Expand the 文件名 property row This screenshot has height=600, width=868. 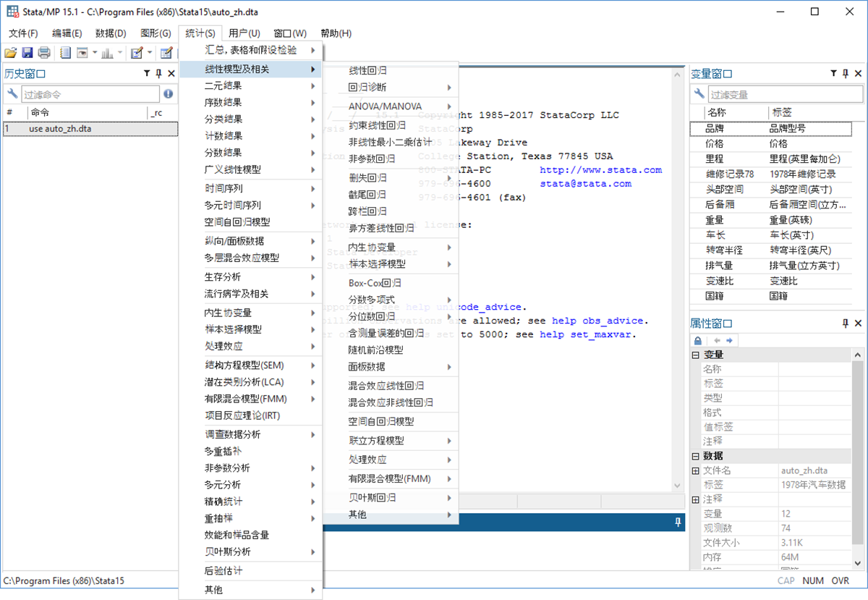(x=696, y=470)
